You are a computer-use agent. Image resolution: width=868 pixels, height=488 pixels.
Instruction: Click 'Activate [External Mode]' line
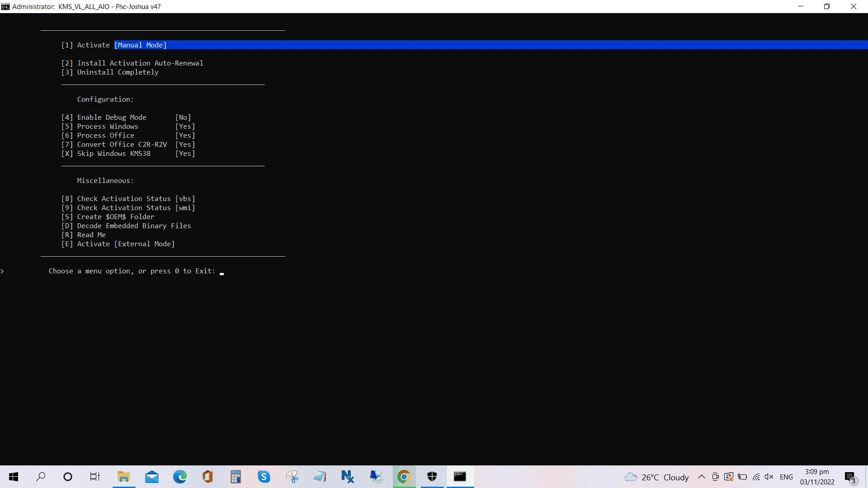click(118, 244)
